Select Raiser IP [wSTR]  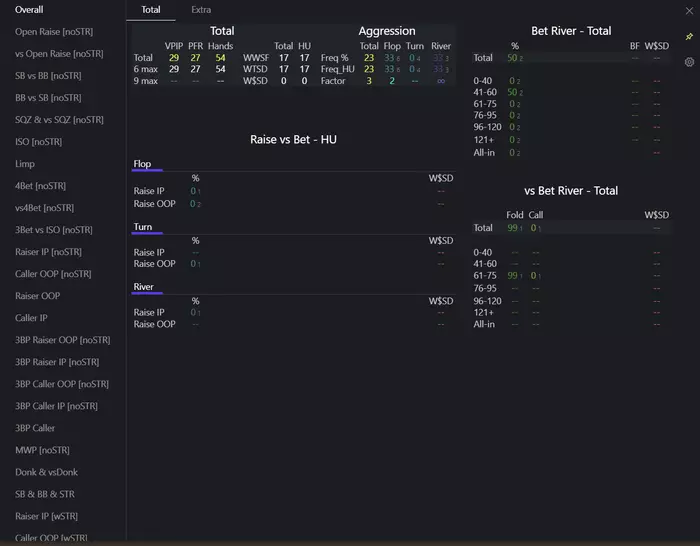tap(46, 516)
